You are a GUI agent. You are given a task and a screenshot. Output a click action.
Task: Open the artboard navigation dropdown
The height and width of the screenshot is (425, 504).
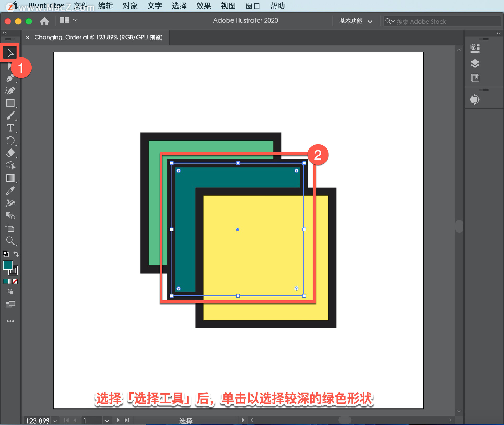[x=107, y=421]
